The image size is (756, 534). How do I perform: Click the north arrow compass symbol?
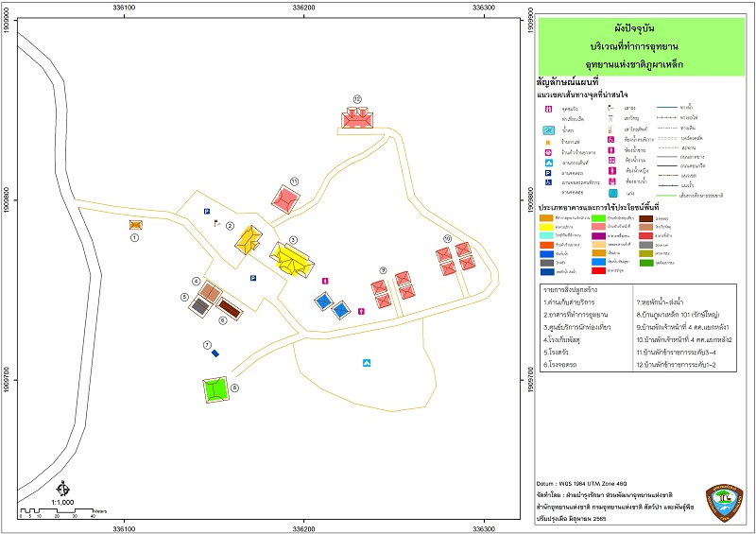pos(62,489)
